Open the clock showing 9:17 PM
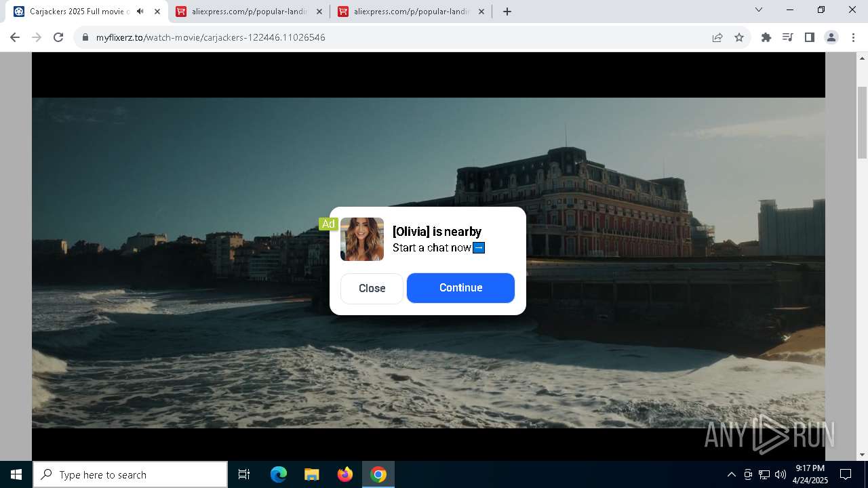The width and height of the screenshot is (868, 488). pyautogui.click(x=811, y=474)
